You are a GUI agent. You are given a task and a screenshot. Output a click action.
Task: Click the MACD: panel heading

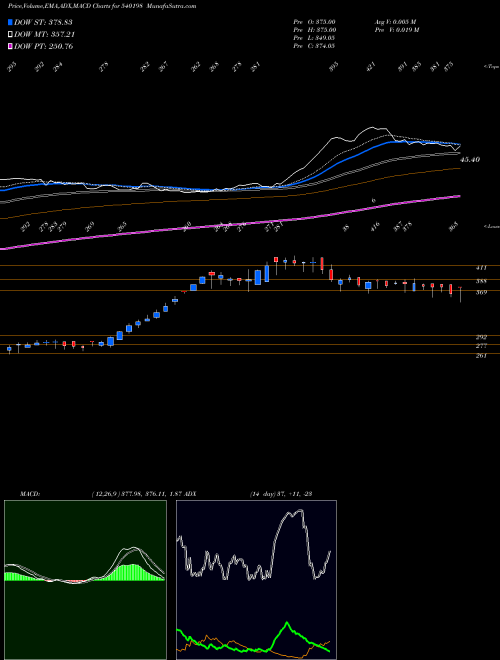coord(29,493)
